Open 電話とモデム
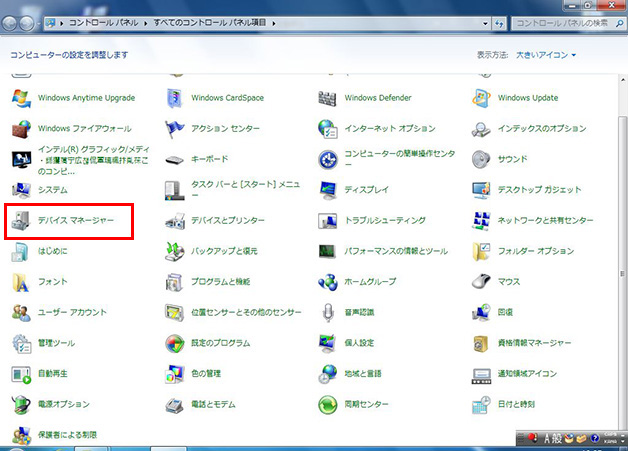 [200, 405]
